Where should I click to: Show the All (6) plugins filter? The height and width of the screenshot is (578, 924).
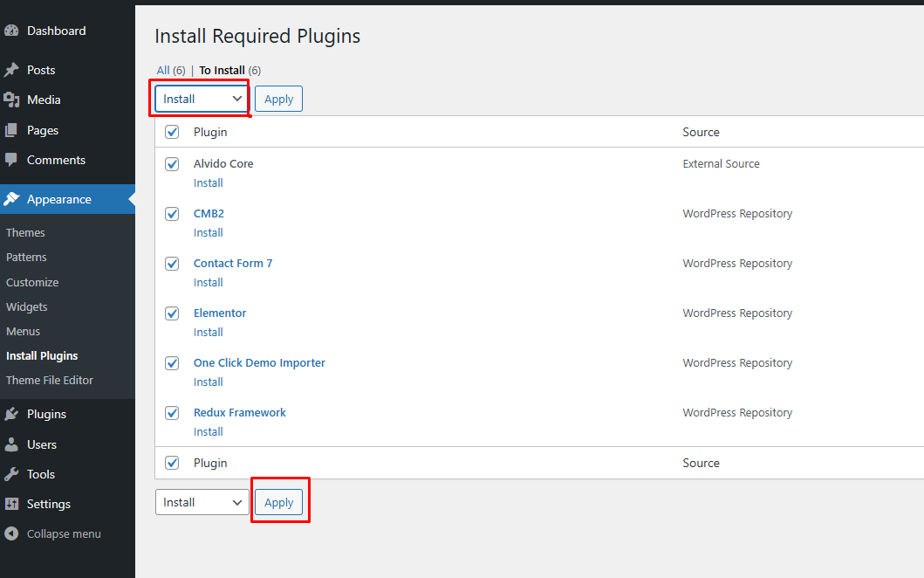click(x=171, y=70)
